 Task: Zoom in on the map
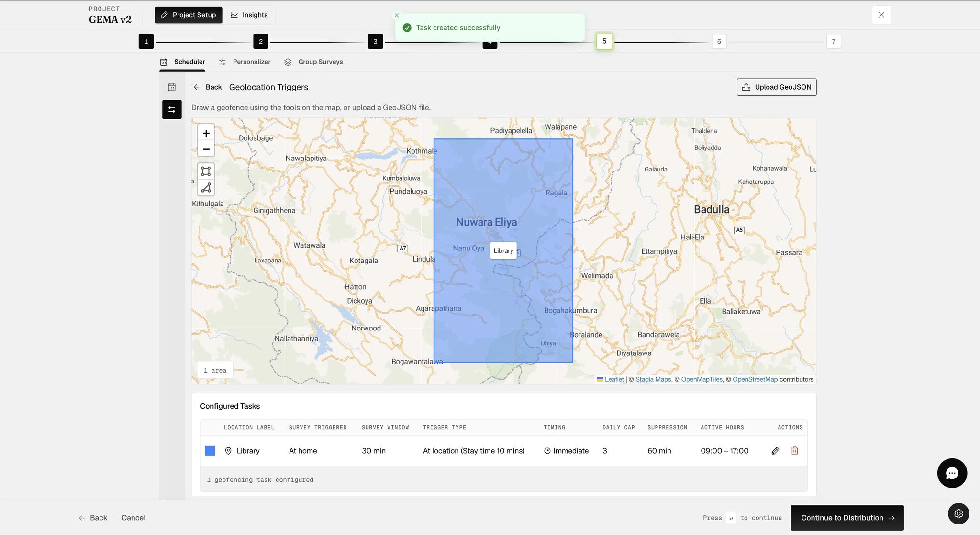coord(206,133)
